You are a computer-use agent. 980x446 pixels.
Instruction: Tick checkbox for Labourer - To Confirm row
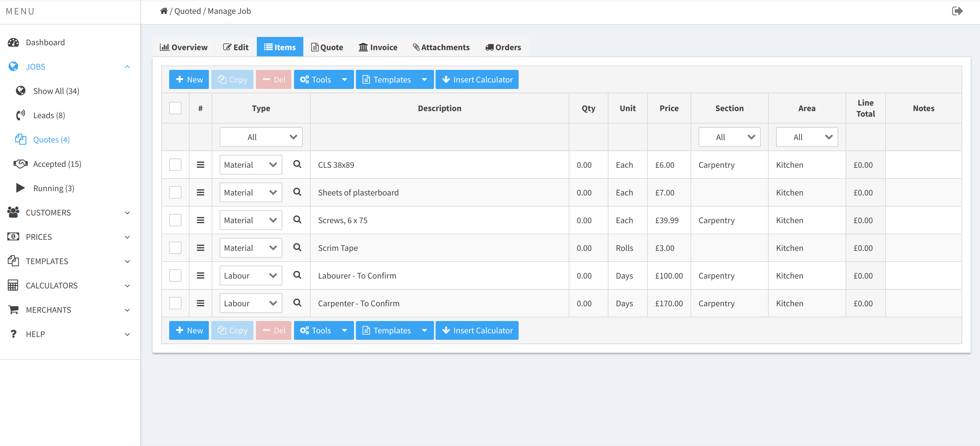[175, 275]
